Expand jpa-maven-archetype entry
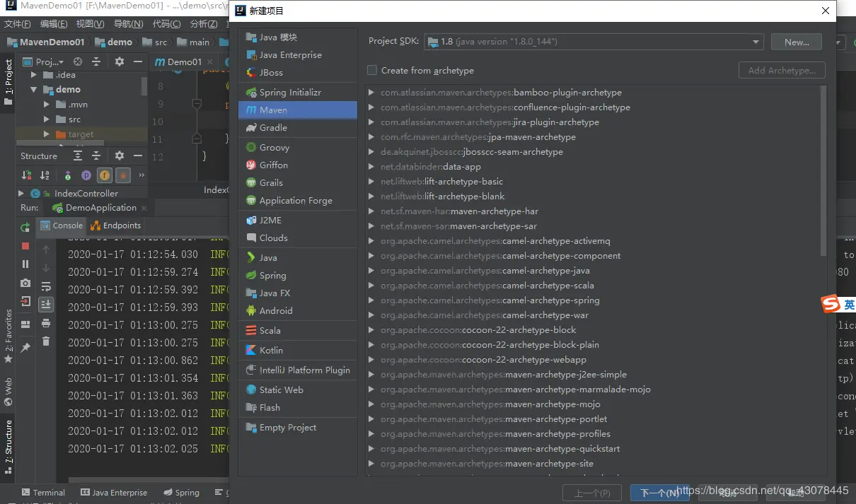 [x=372, y=137]
